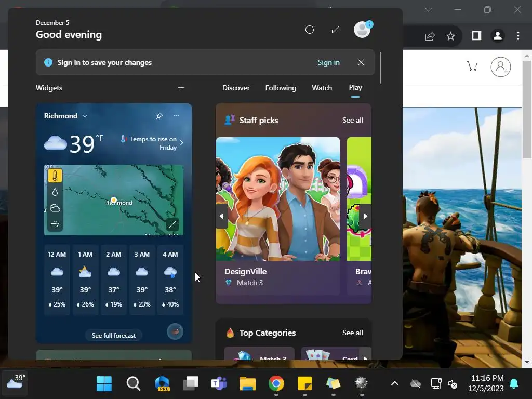The image size is (532, 399).
Task: Select the 2 AM hourly forecast
Action: coord(114,280)
